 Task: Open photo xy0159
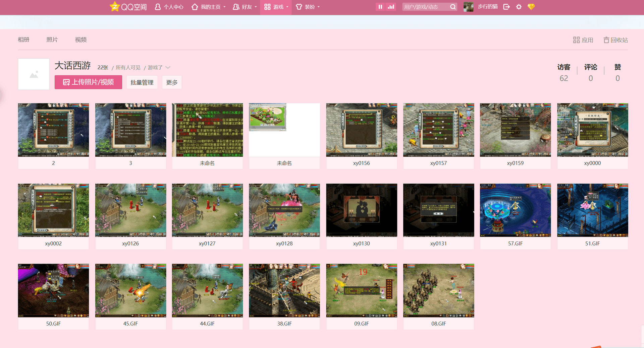click(515, 130)
